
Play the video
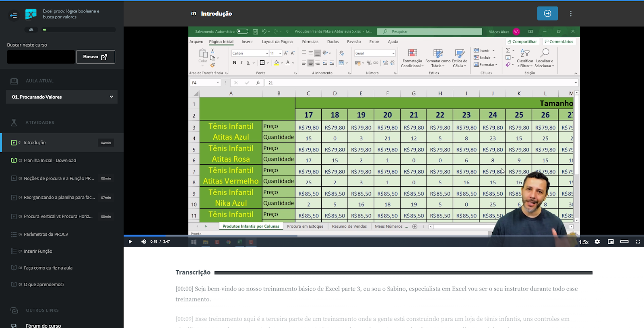[x=130, y=241]
